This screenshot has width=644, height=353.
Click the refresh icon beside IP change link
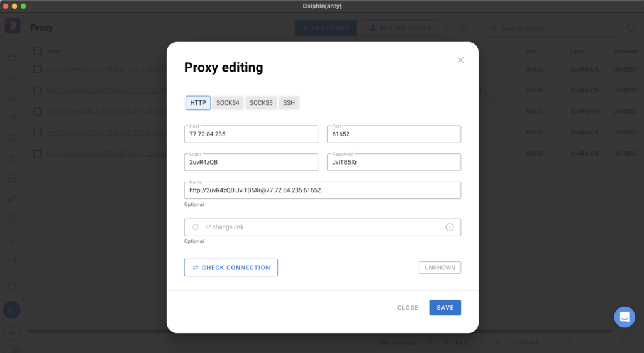(196, 227)
